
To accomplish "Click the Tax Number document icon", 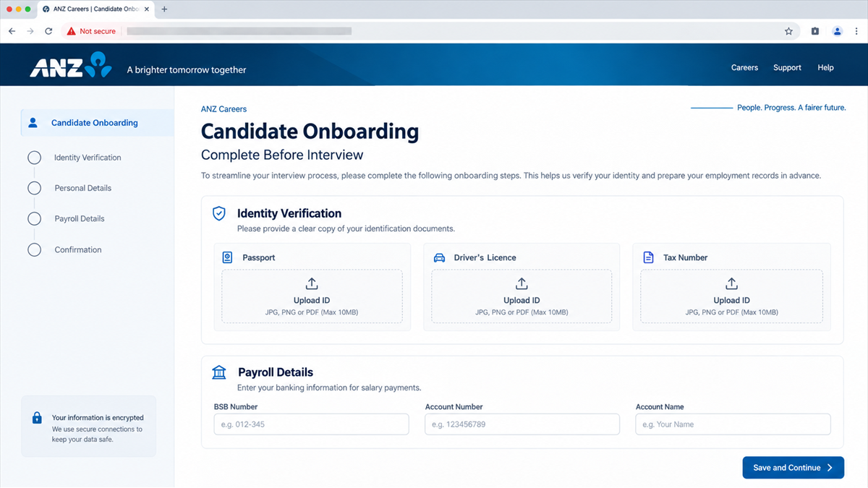I will pyautogui.click(x=648, y=257).
